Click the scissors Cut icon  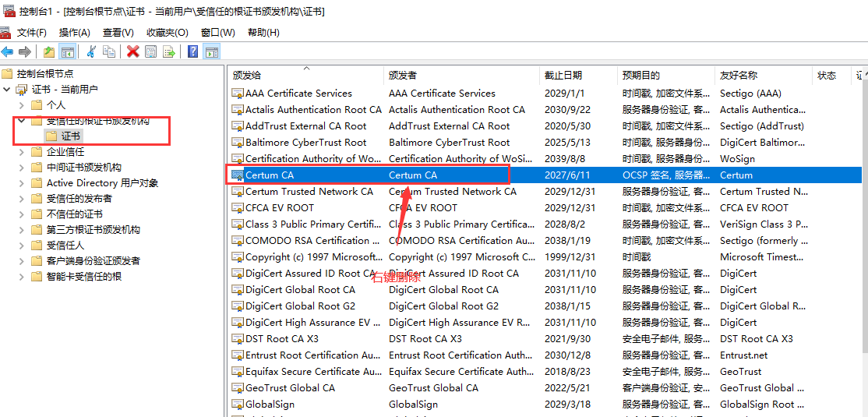pyautogui.click(x=91, y=51)
